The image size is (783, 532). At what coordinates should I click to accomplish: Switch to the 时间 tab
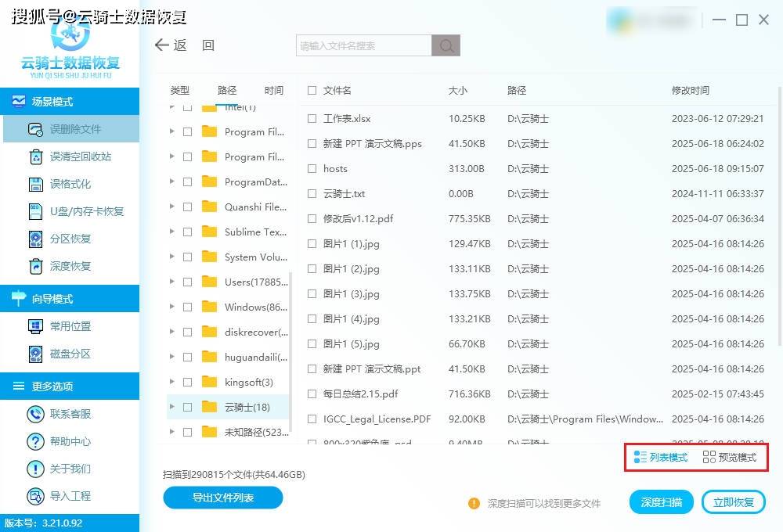click(x=274, y=91)
